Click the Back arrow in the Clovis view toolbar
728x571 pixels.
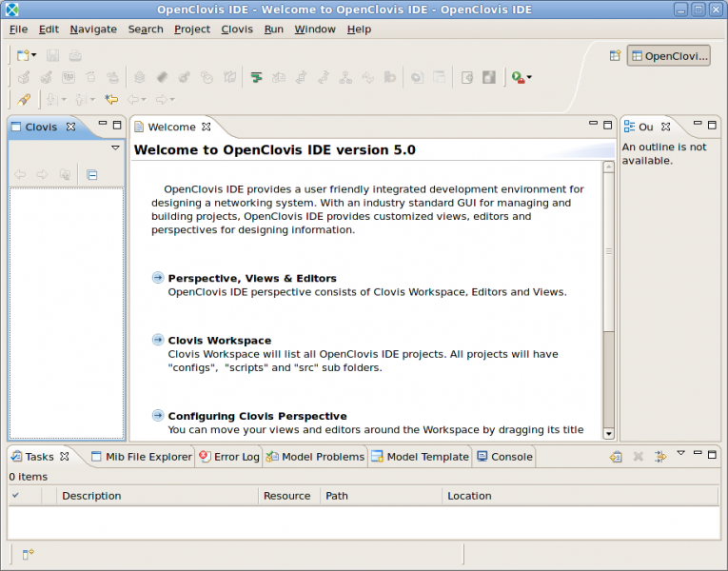tap(20, 174)
